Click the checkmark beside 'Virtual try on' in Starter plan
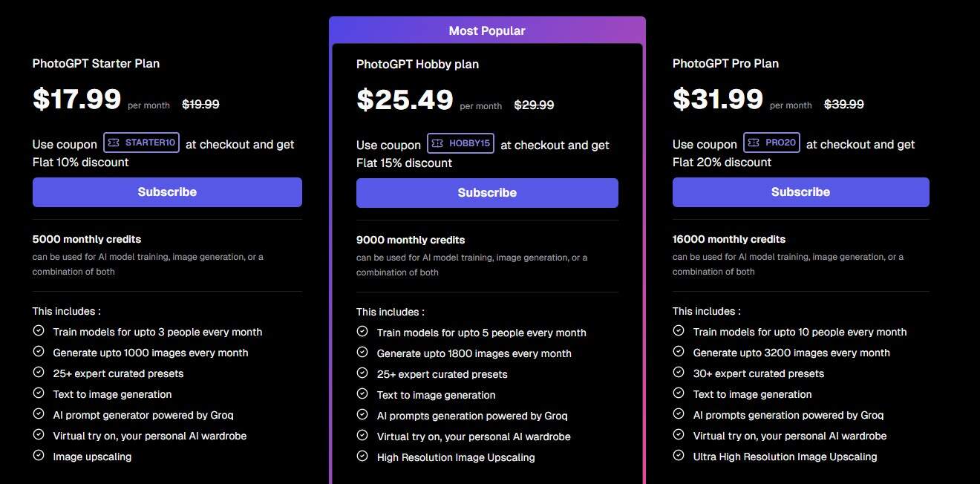Screen dimensions: 980x484 click(38, 435)
